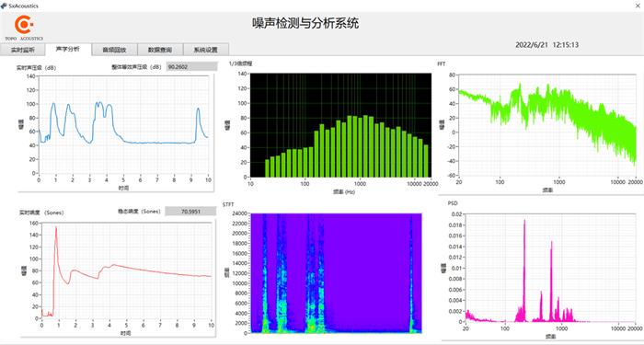Go to the 数据查询 tab

(x=160, y=50)
